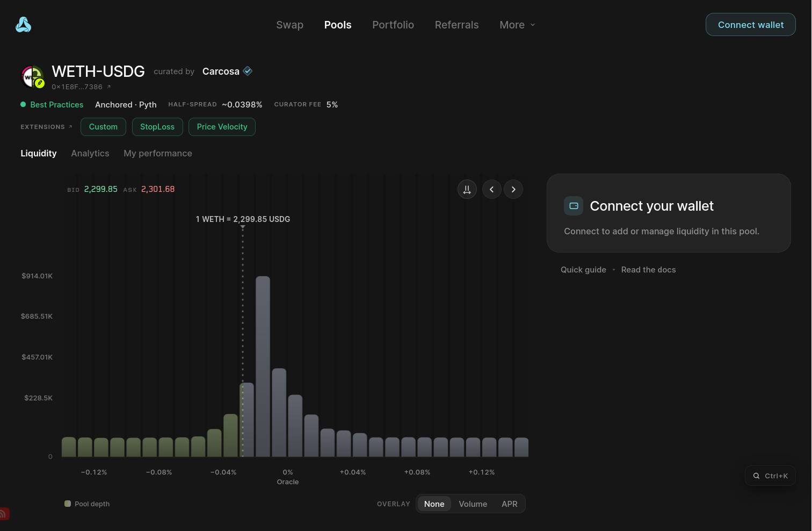Click the reset chart zoom icon
The image size is (812, 531).
pos(467,189)
